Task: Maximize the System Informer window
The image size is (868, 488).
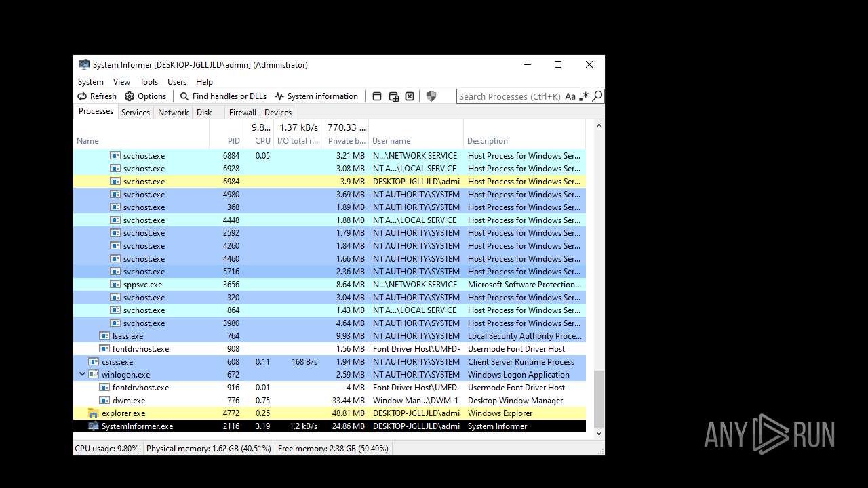Action: tap(558, 65)
